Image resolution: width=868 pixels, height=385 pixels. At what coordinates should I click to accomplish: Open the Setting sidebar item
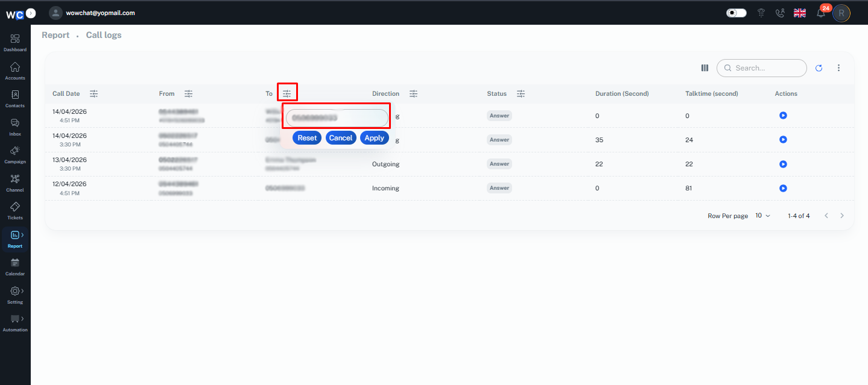point(15,295)
